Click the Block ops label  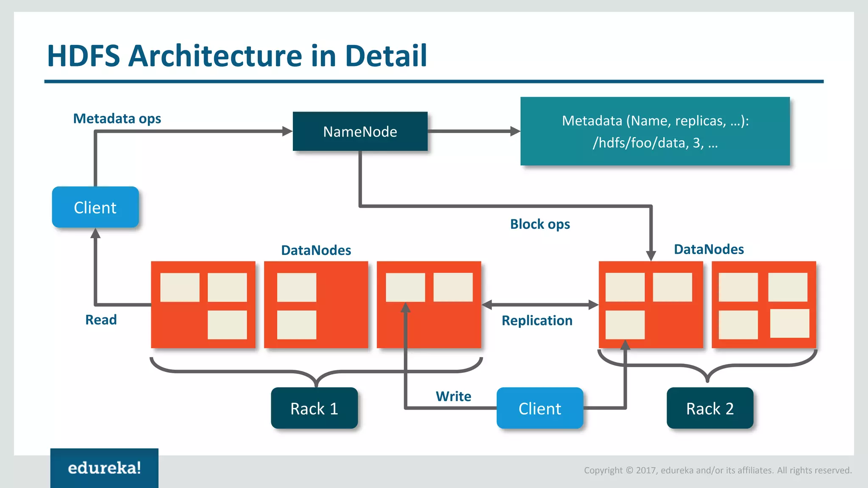(x=540, y=224)
